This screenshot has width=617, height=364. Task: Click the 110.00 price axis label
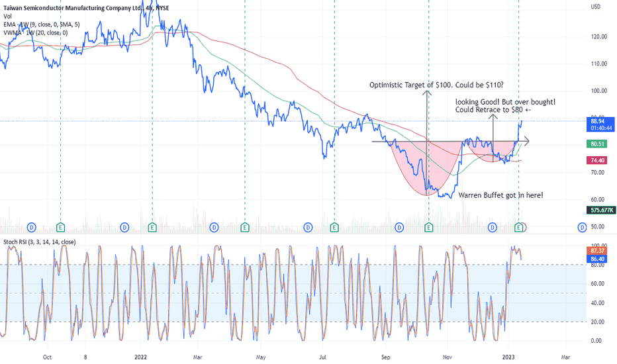598,64
